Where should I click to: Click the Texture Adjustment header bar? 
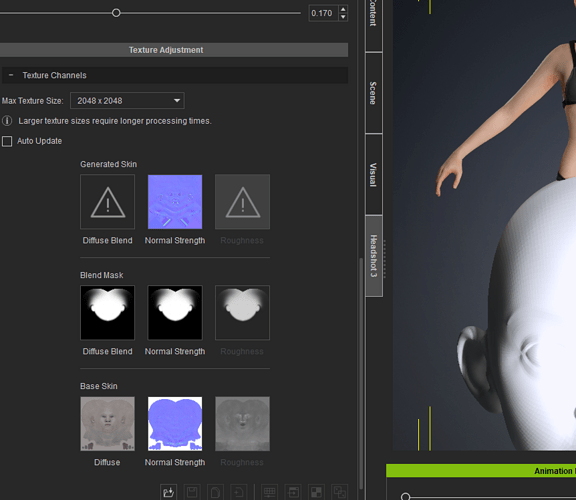coord(166,50)
